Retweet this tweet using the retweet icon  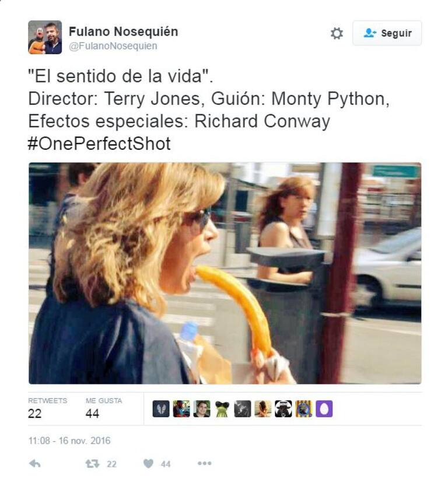pos(93,463)
